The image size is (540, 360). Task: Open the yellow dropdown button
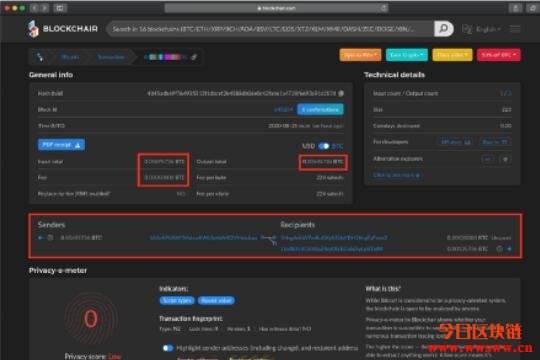click(x=452, y=55)
